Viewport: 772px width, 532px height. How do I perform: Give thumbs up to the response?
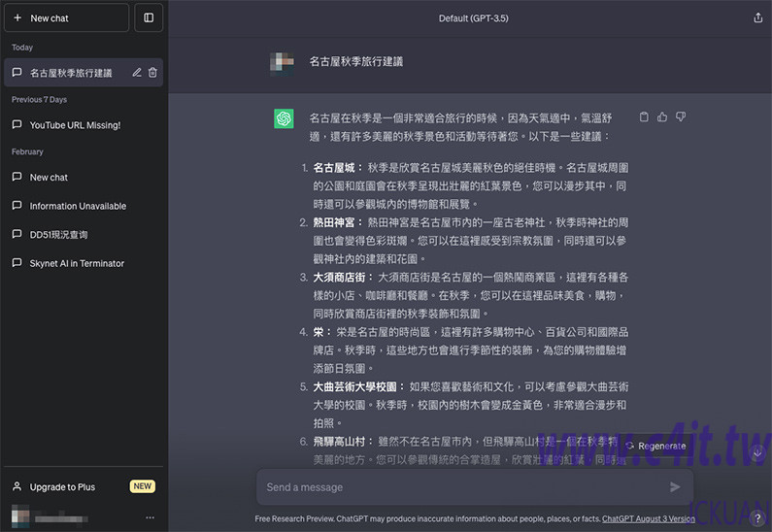[x=662, y=117]
